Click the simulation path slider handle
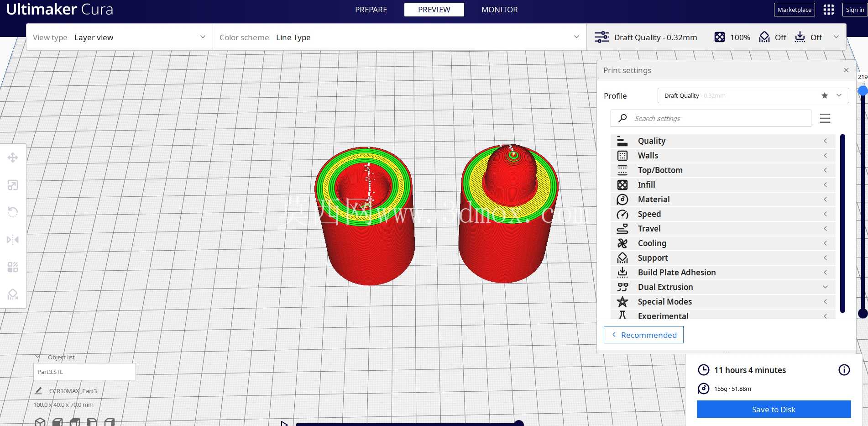Image resolution: width=868 pixels, height=426 pixels. (x=519, y=423)
